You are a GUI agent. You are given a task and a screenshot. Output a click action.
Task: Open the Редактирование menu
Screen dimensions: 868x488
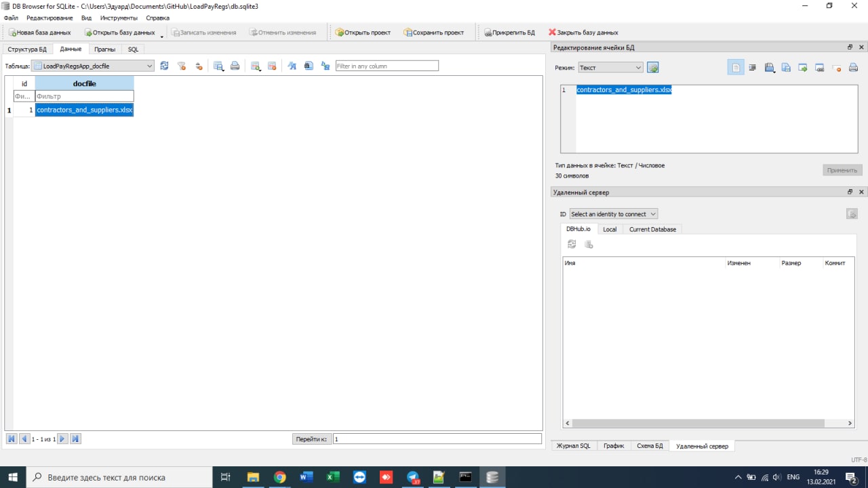50,18
